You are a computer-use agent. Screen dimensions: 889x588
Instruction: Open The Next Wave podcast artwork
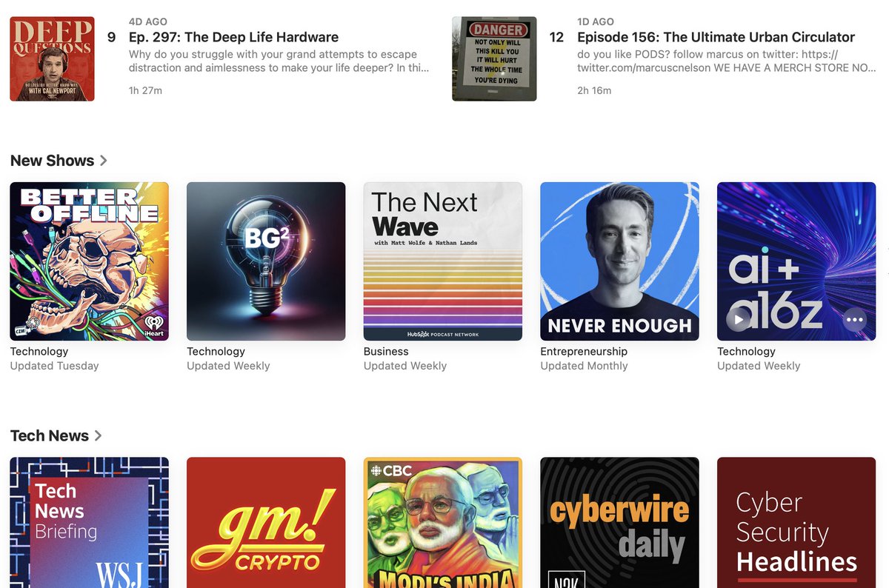point(443,261)
